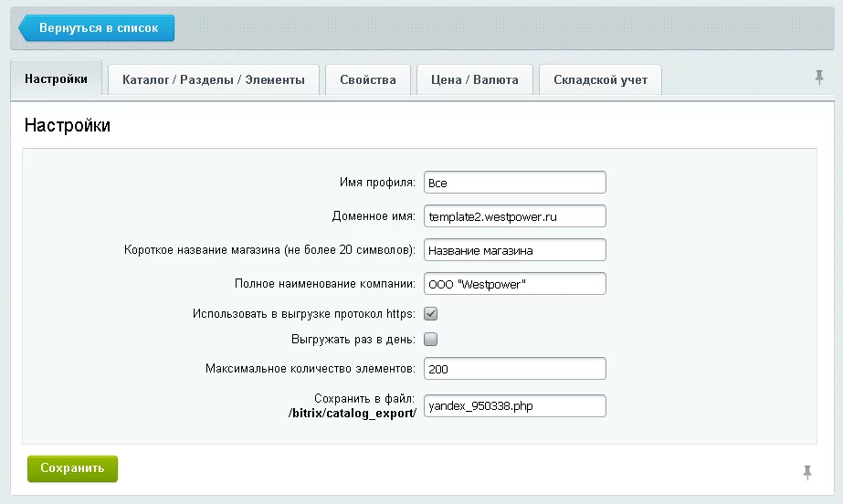The width and height of the screenshot is (843, 504).
Task: Open the 'Свойства' tab
Action: 368,79
